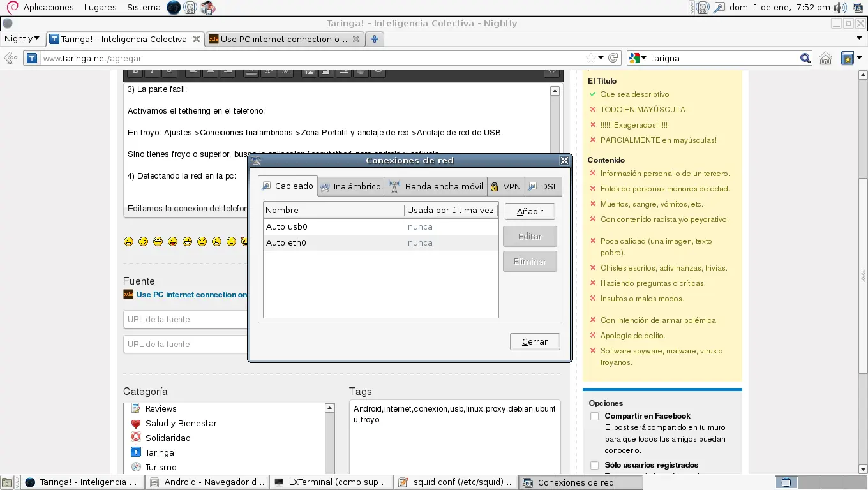Image resolution: width=868 pixels, height=490 pixels.
Task: Click the second URL de la fuente field
Action: tap(185, 344)
